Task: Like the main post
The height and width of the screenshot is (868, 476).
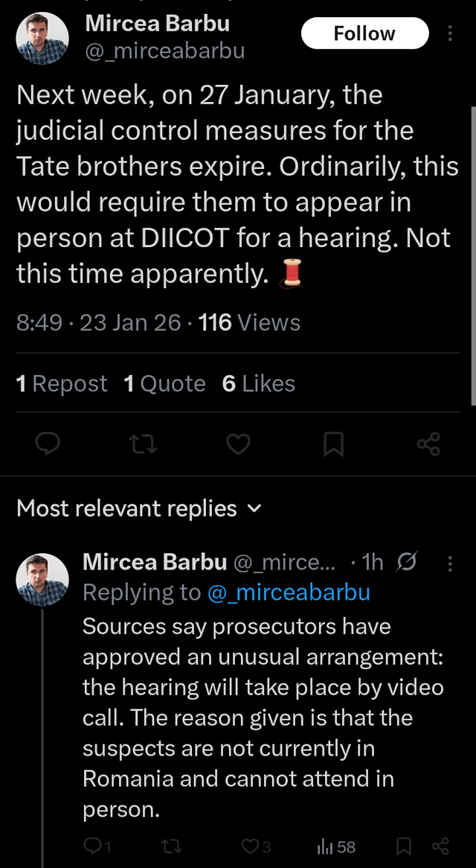Action: [237, 444]
